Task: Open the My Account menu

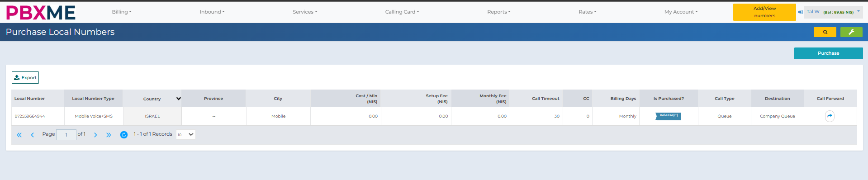Action: coord(681,12)
